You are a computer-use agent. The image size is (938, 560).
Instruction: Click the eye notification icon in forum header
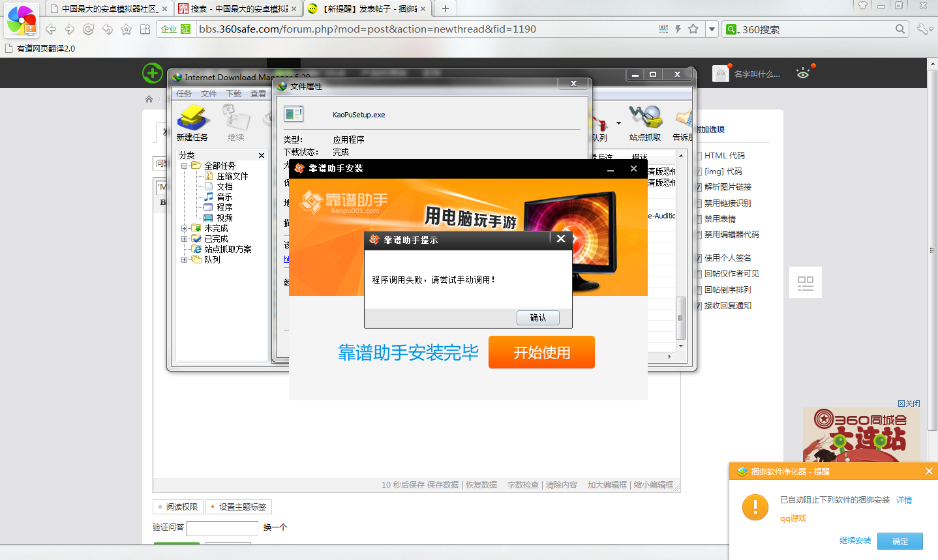tap(803, 74)
